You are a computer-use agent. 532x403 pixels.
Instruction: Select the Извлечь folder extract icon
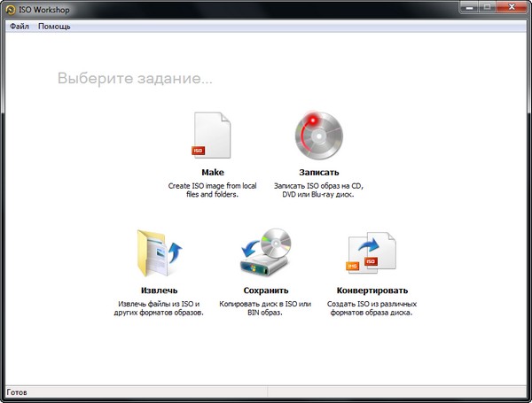tap(160, 252)
